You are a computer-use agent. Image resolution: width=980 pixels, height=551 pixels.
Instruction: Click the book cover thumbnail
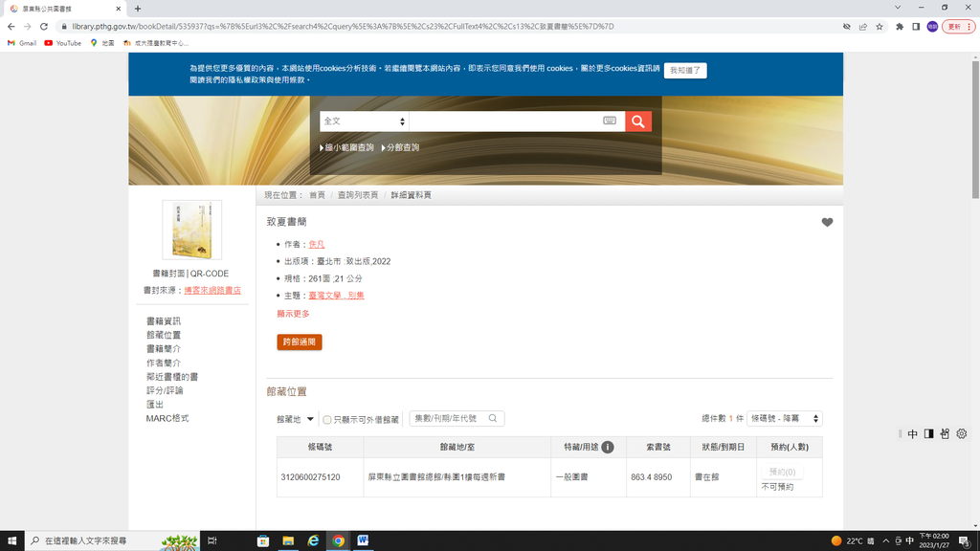(x=191, y=230)
